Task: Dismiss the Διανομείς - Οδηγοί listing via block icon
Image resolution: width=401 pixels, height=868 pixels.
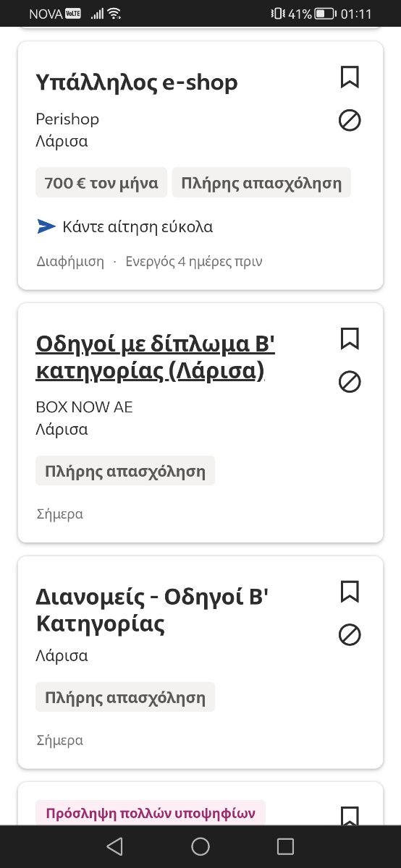Action: [350, 635]
